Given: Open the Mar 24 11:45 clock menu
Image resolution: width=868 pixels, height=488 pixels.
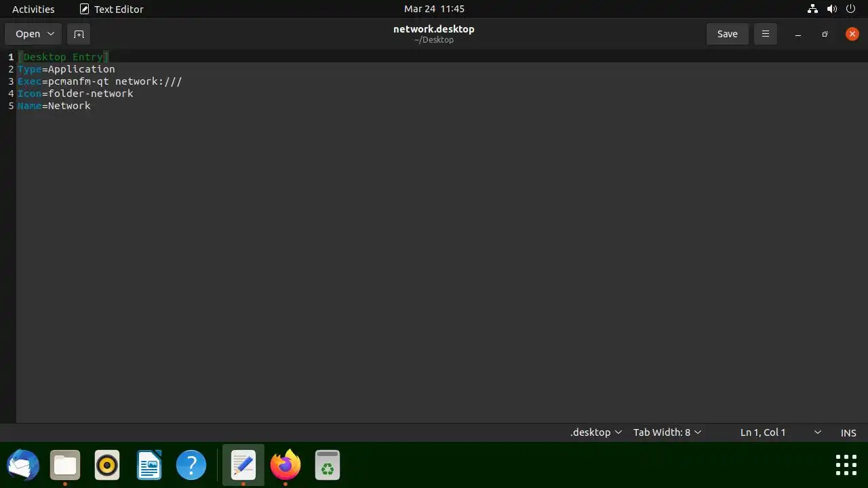Looking at the screenshot, I should [x=434, y=9].
